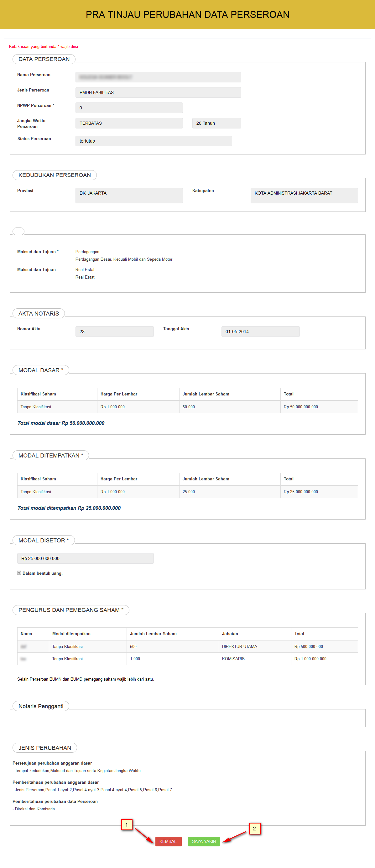This screenshot has width=375, height=868.
Task: Click the callout marker numbered 2
Action: point(254,828)
